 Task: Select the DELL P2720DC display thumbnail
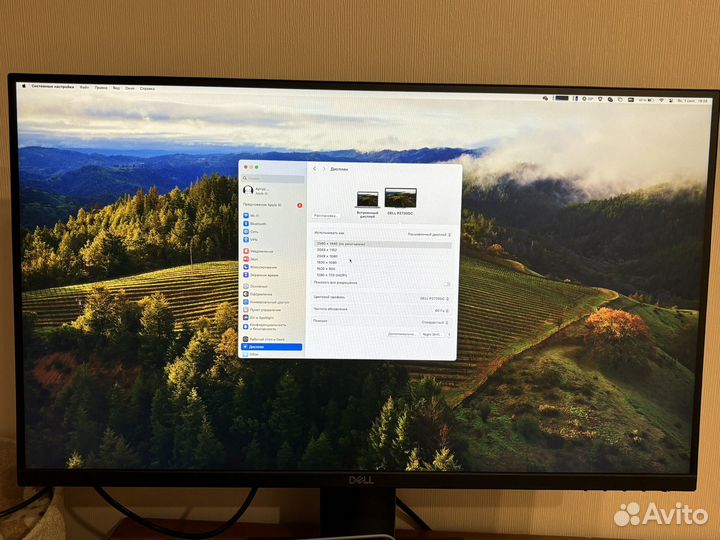[x=400, y=197]
